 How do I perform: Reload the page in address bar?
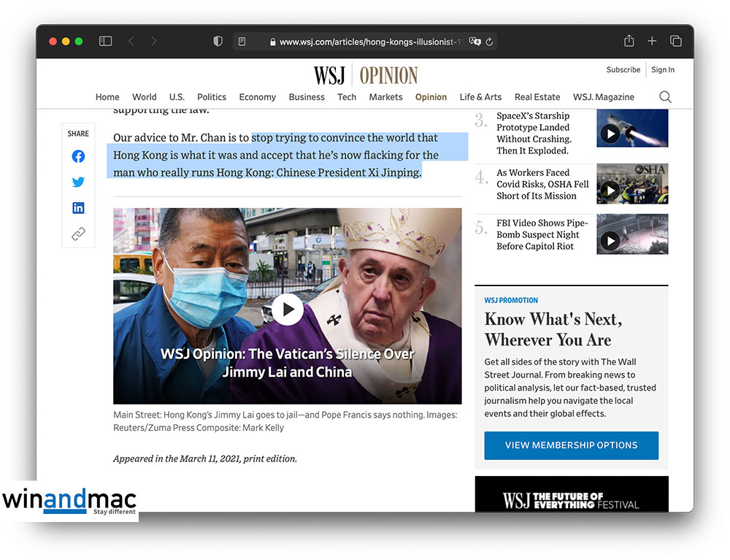pyautogui.click(x=489, y=42)
